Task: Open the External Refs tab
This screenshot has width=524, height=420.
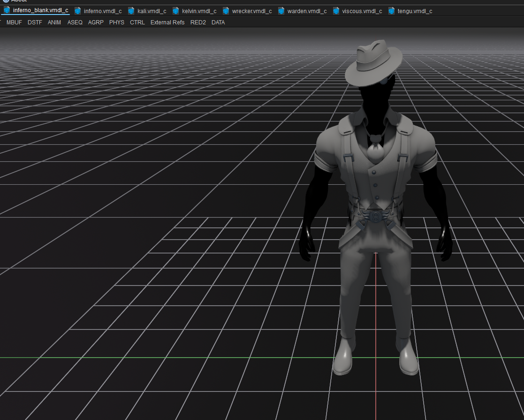Action: (x=167, y=22)
